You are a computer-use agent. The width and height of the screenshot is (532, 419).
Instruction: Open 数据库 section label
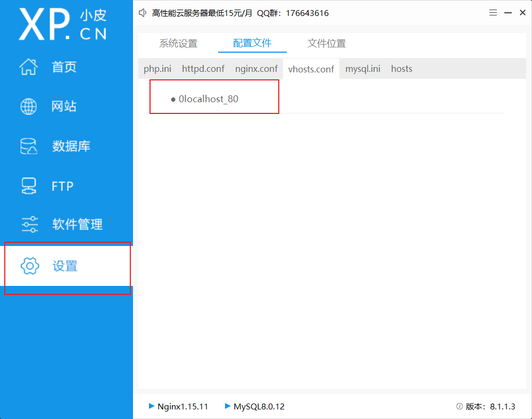coord(71,146)
